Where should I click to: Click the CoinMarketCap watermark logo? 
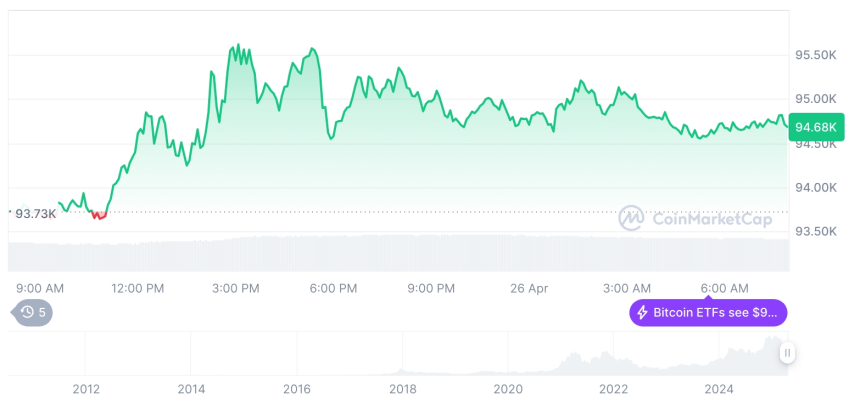click(x=630, y=217)
